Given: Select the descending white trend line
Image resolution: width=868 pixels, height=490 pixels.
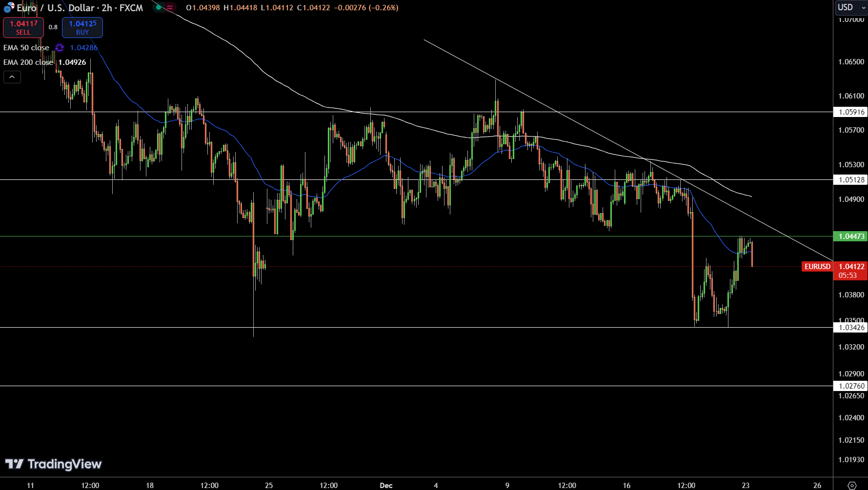Looking at the screenshot, I should pyautogui.click(x=628, y=150).
